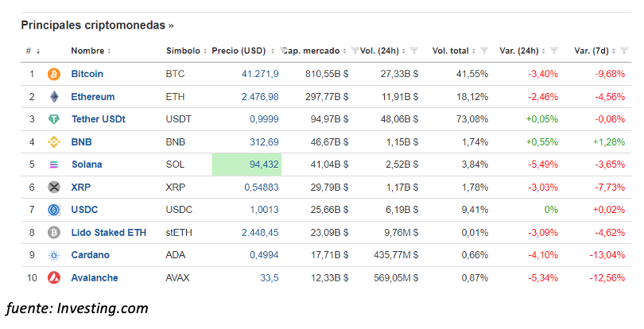Open filter icon for Vol. (24h) column
The width and height of the screenshot is (644, 329).
414,51
